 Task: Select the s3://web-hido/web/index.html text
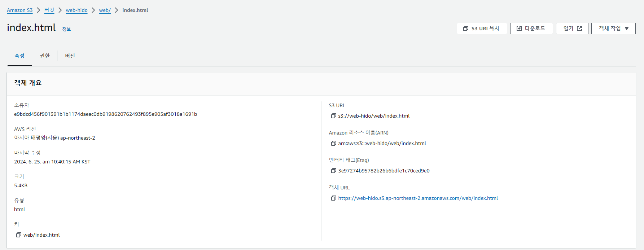point(374,116)
